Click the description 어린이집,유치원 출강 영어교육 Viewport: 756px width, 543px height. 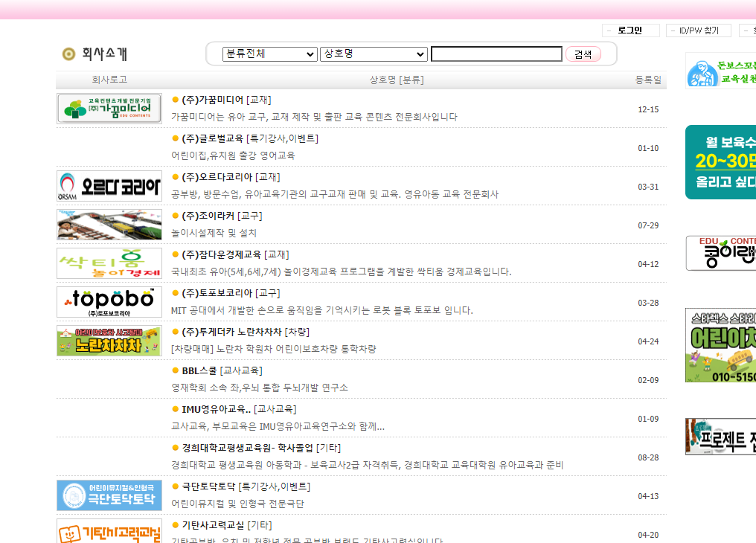pos(233,155)
